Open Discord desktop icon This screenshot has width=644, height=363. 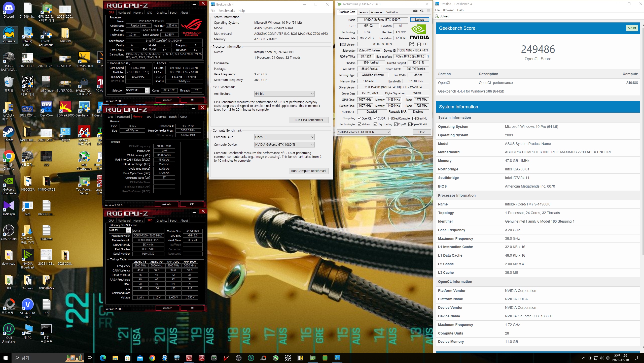click(x=9, y=11)
